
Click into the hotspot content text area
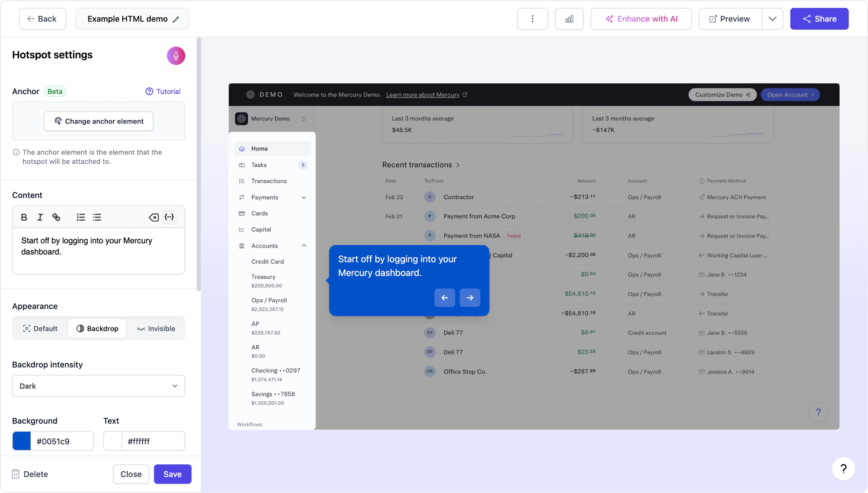tap(99, 251)
